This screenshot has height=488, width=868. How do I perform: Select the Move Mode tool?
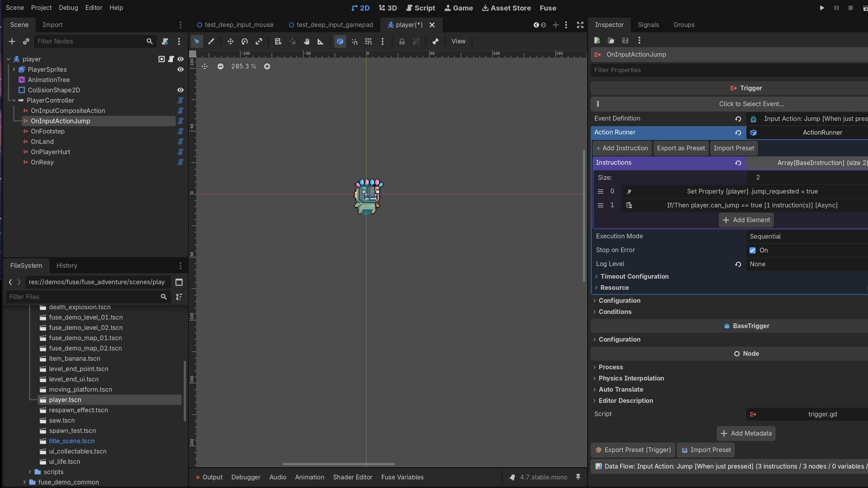tap(231, 42)
